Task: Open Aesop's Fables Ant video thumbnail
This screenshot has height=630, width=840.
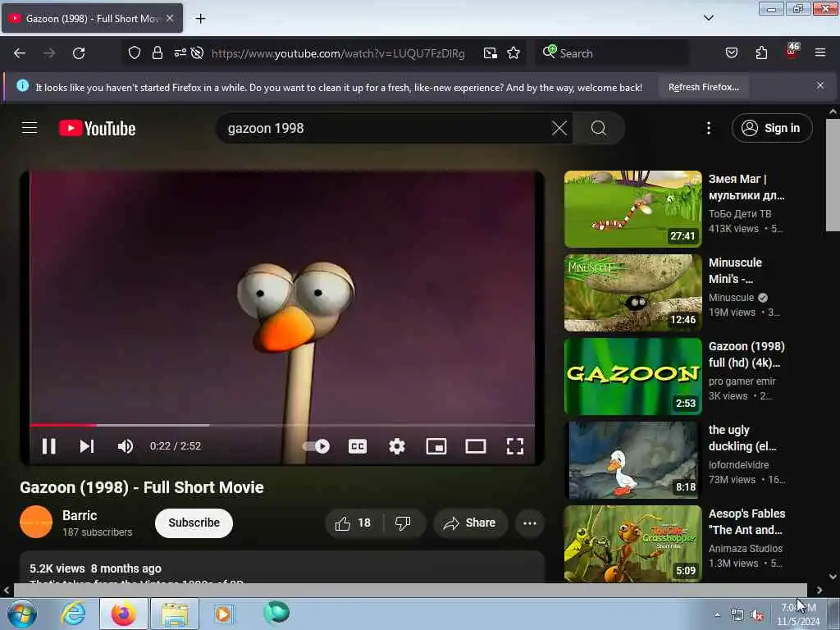Action: click(x=632, y=543)
